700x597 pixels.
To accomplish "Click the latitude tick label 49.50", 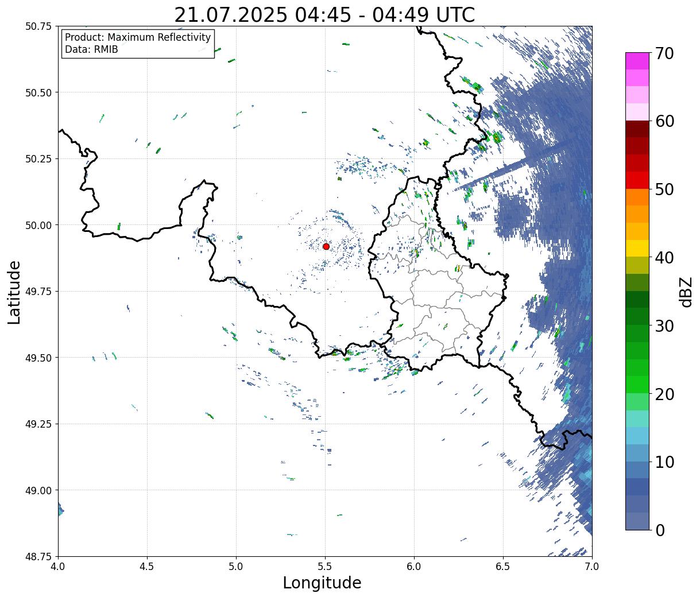I will 38,358.
